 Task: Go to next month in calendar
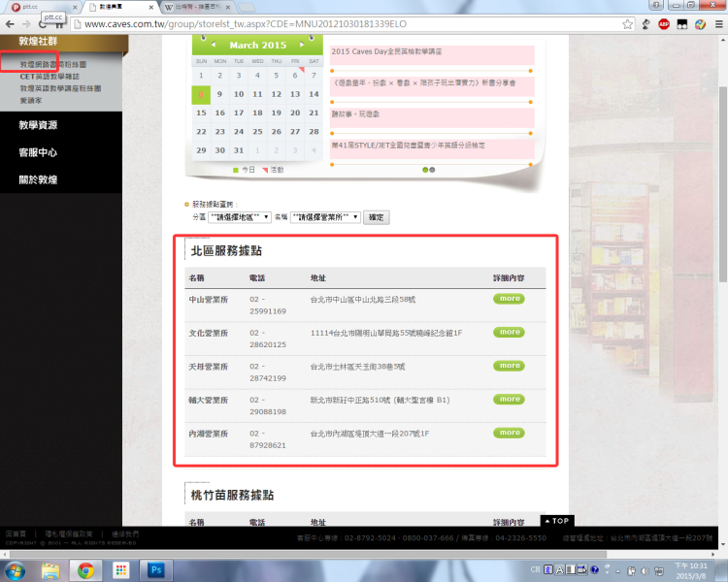302,45
